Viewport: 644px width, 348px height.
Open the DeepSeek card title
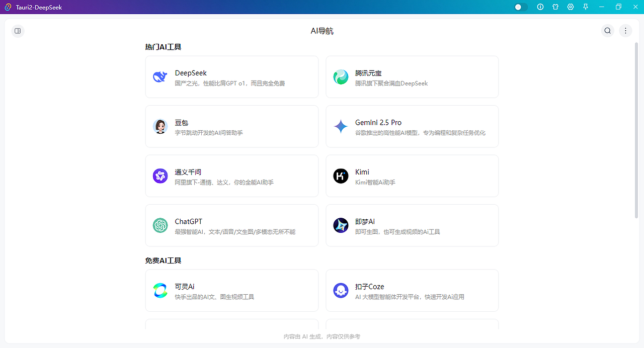(x=191, y=73)
